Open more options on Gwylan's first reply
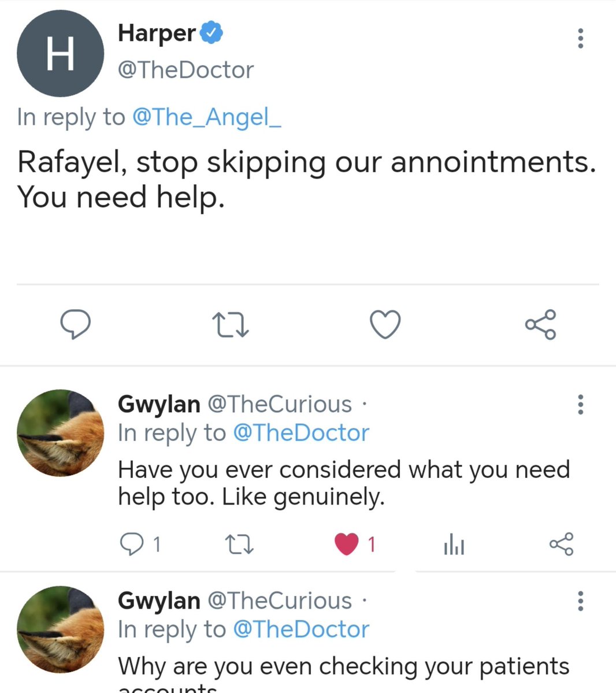The height and width of the screenshot is (693, 616). (581, 405)
